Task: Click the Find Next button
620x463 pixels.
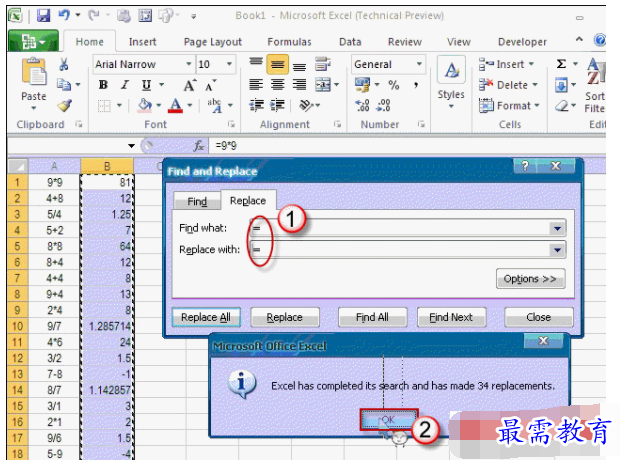Action: pyautogui.click(x=451, y=317)
